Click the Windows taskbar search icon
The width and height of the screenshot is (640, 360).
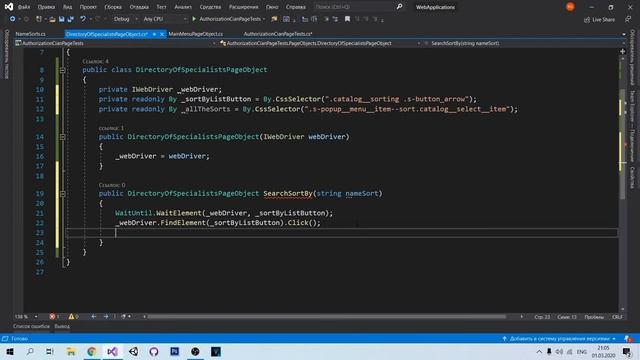coord(30,351)
